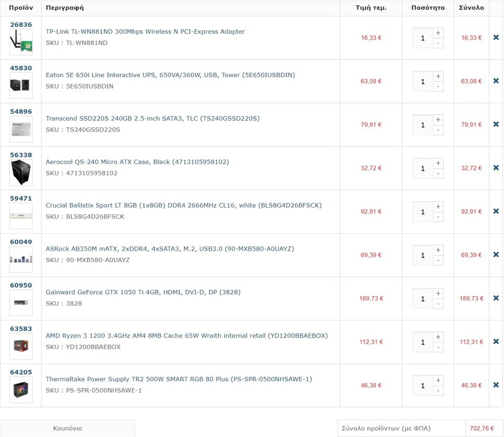Decrease quantity of Aerocool QS-240 case
Image resolution: width=504 pixels, height=437 pixels.
pyautogui.click(x=438, y=174)
